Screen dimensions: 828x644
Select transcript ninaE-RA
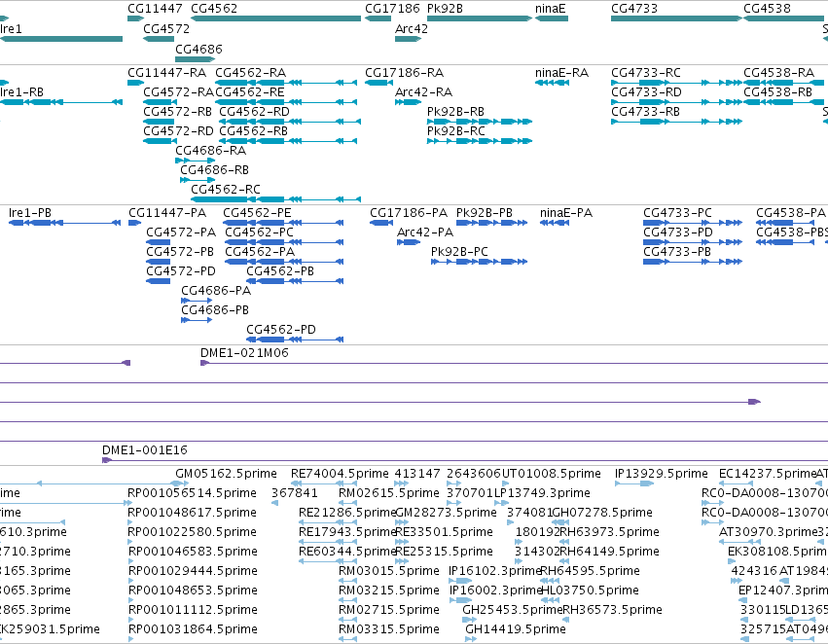[561, 73]
